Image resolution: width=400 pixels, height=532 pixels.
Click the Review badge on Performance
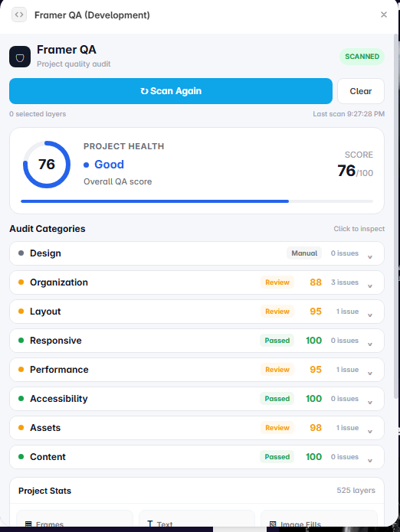tap(277, 370)
